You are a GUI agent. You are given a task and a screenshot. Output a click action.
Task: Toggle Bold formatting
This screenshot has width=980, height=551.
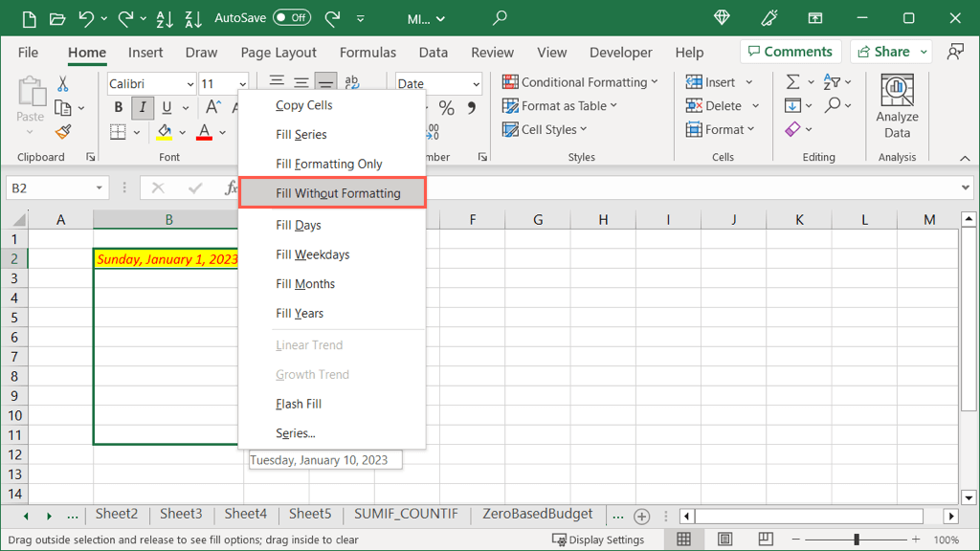pyautogui.click(x=119, y=108)
